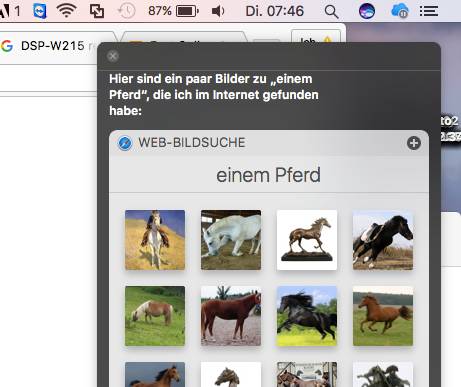Activate Siri from the menu bar
The width and height of the screenshot is (461, 387).
[367, 11]
